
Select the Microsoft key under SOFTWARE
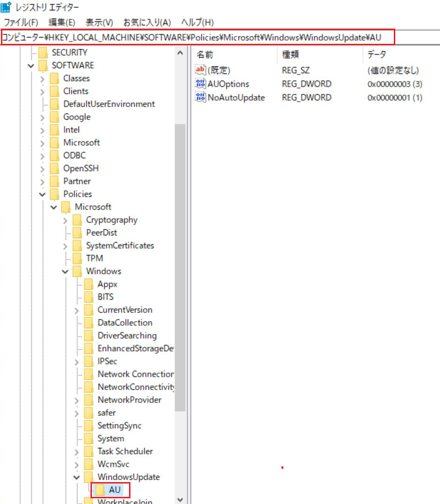pos(81,142)
